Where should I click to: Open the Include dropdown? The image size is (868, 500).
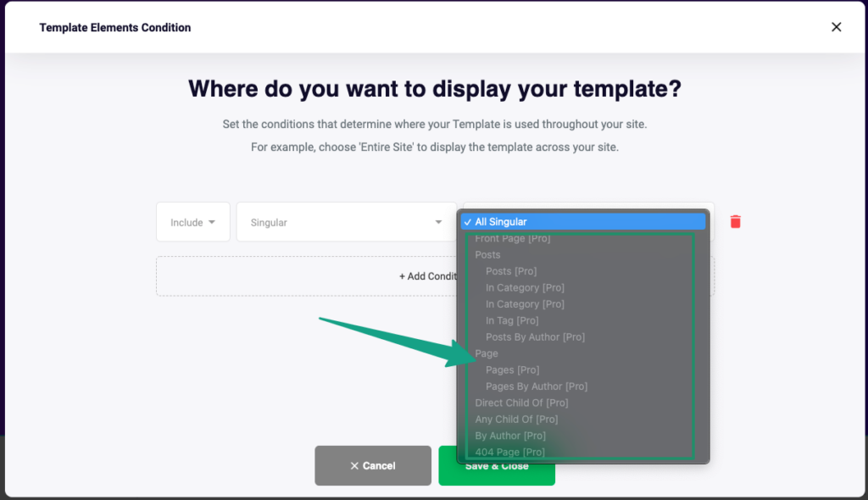(x=192, y=222)
